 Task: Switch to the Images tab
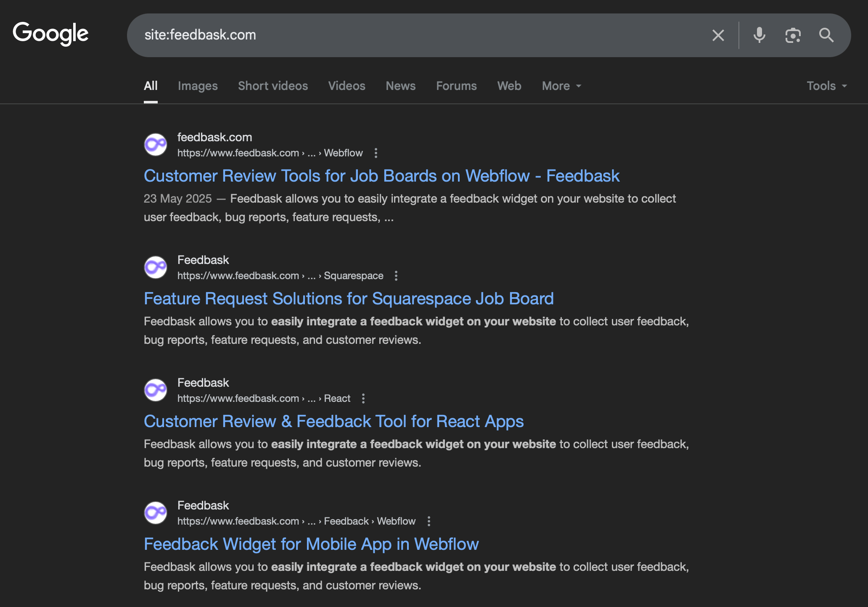click(x=198, y=86)
